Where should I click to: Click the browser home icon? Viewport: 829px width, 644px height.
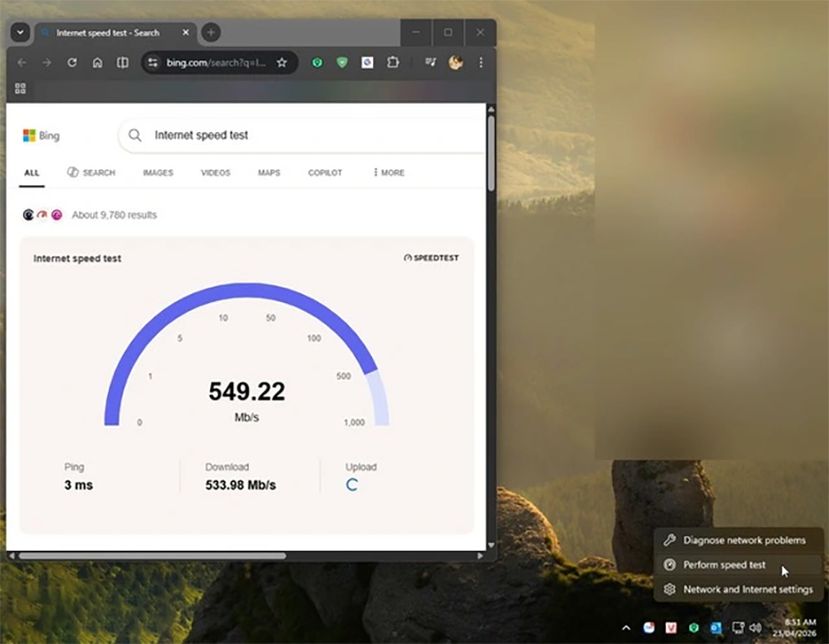[x=97, y=62]
